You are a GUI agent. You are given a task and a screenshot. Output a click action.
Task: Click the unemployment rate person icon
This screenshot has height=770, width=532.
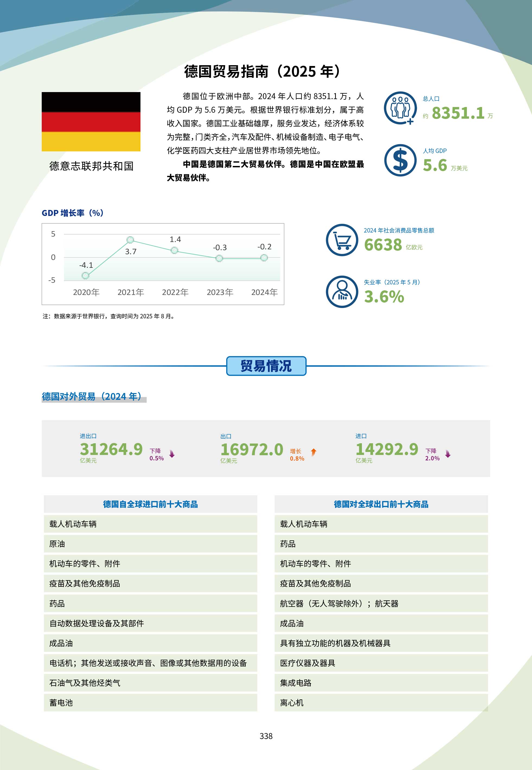point(342,292)
